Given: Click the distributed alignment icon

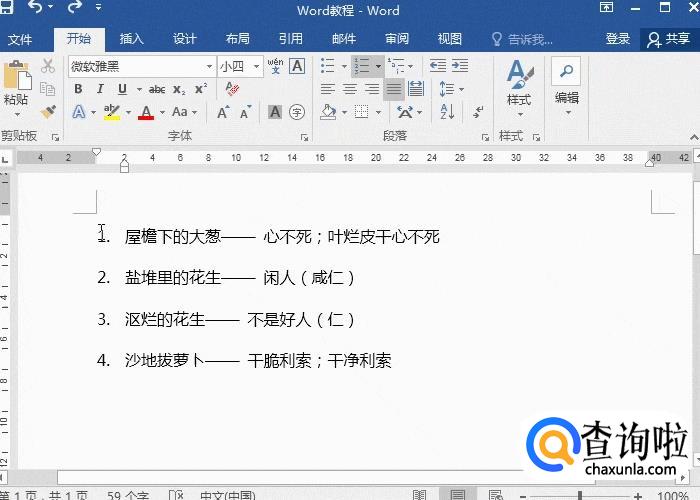Looking at the screenshot, I should pyautogui.click(x=416, y=88).
